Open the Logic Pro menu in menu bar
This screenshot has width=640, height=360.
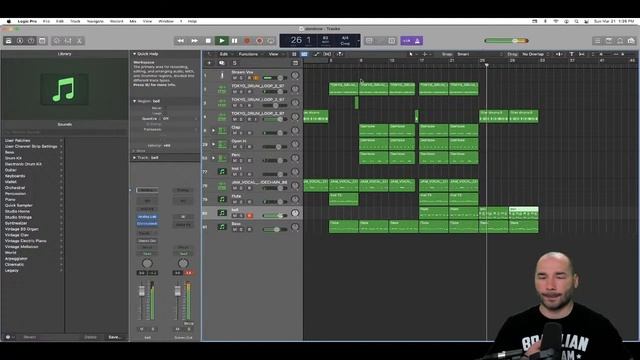27,21
